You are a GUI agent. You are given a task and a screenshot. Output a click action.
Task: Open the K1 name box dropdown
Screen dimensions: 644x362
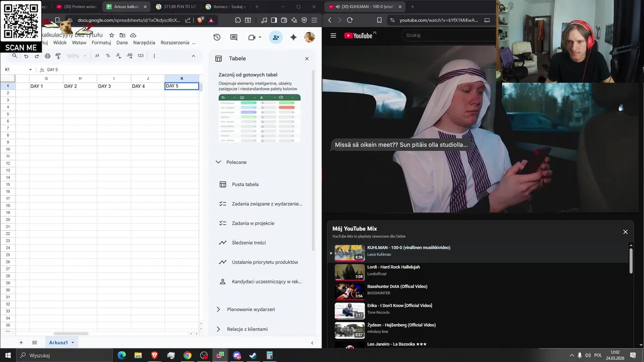(x=30, y=70)
